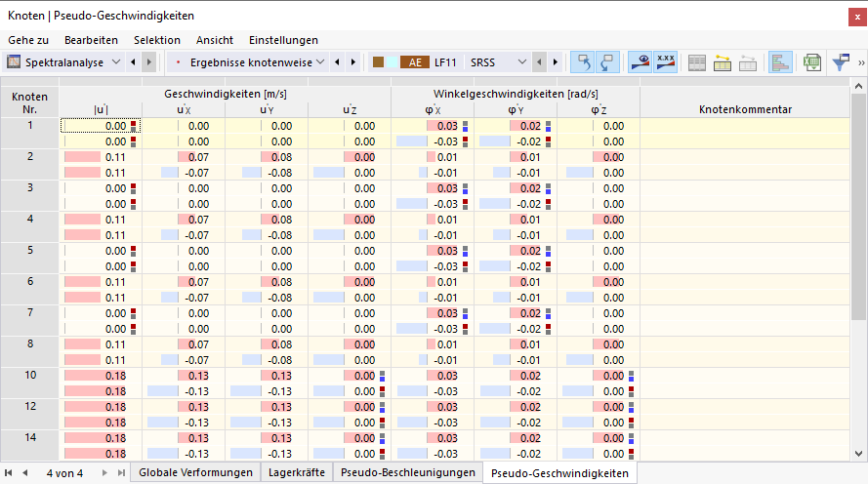The width and height of the screenshot is (868, 484).
Task: Click the φ'Z column header
Action: point(599,109)
